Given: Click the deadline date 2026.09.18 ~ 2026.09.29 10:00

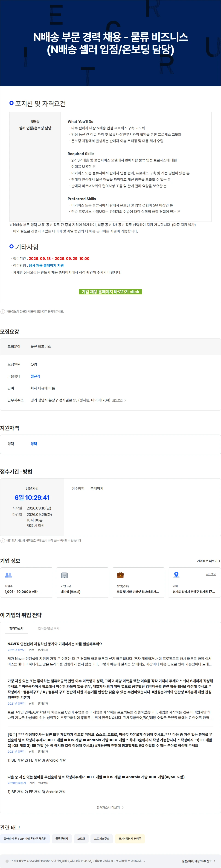Looking at the screenshot, I should pos(59,259).
